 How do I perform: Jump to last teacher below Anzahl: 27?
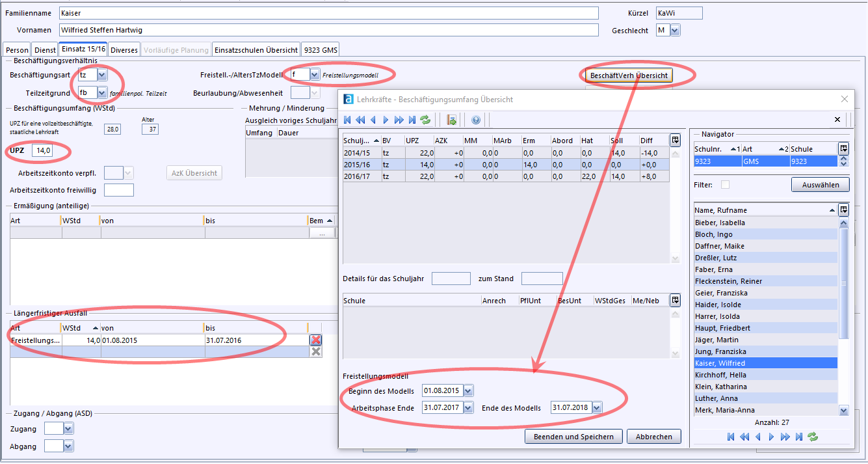(x=798, y=437)
